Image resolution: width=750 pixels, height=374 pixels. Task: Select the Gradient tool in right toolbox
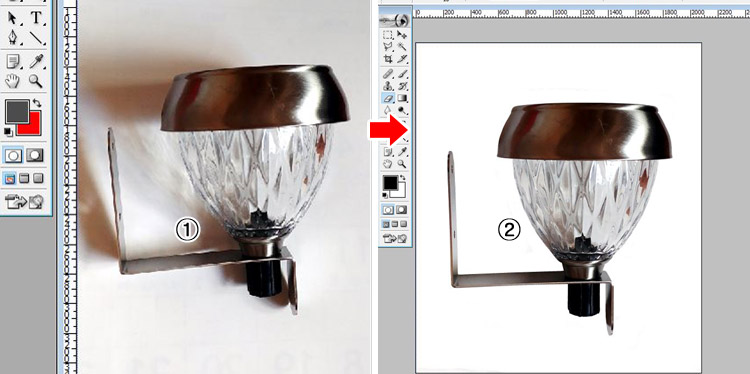[402, 98]
